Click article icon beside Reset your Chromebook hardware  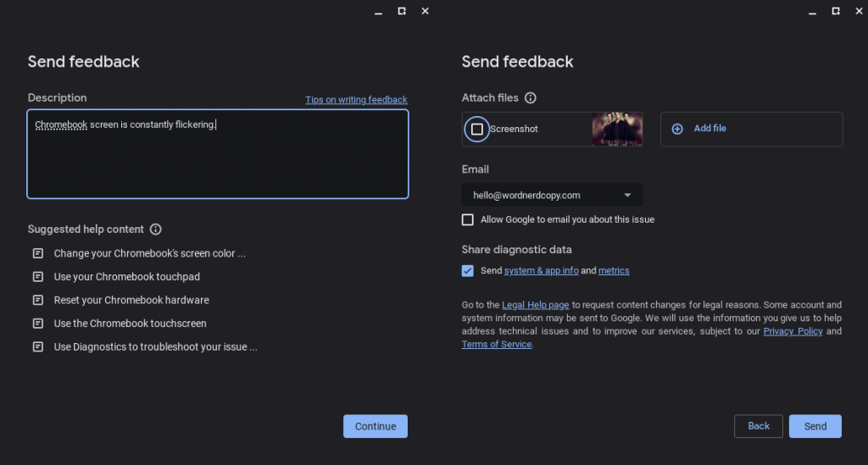[x=37, y=300]
